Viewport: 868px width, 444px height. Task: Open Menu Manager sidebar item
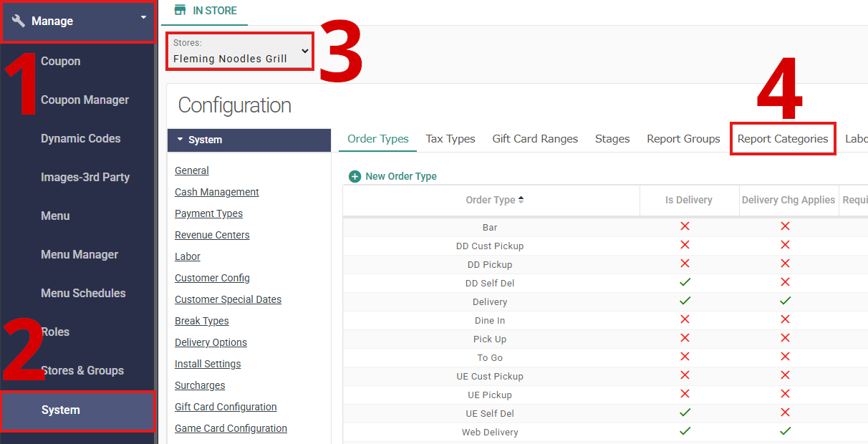(x=79, y=255)
